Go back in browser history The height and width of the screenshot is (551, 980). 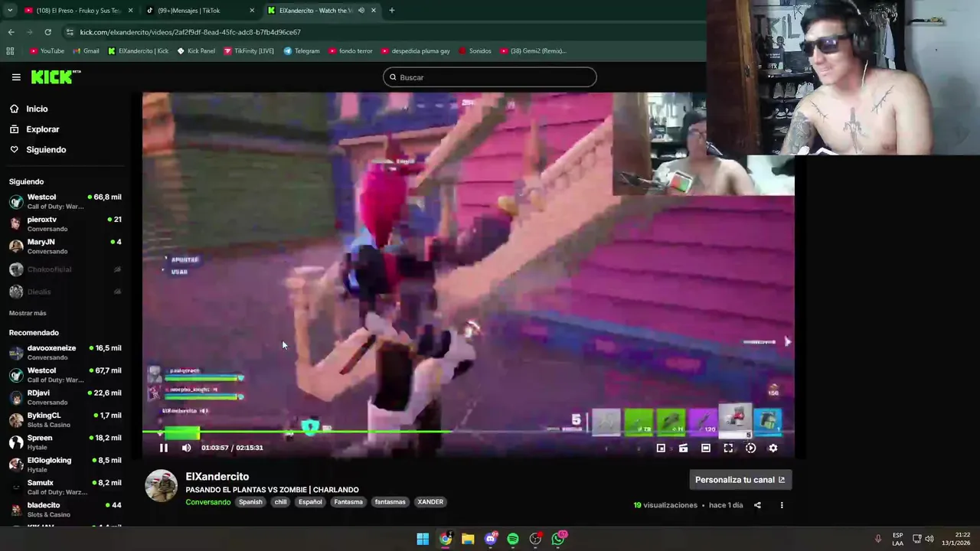pyautogui.click(x=11, y=32)
